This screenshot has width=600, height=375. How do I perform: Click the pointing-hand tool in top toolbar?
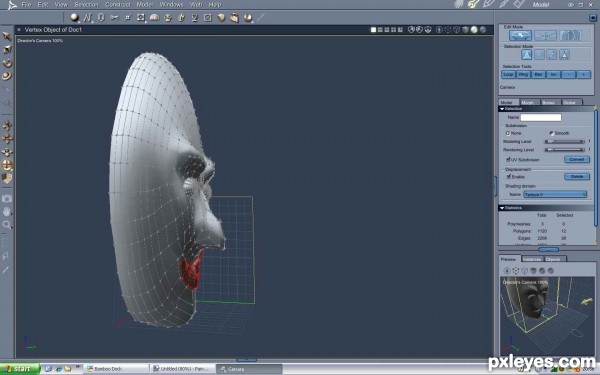pyautogui.click(x=181, y=17)
